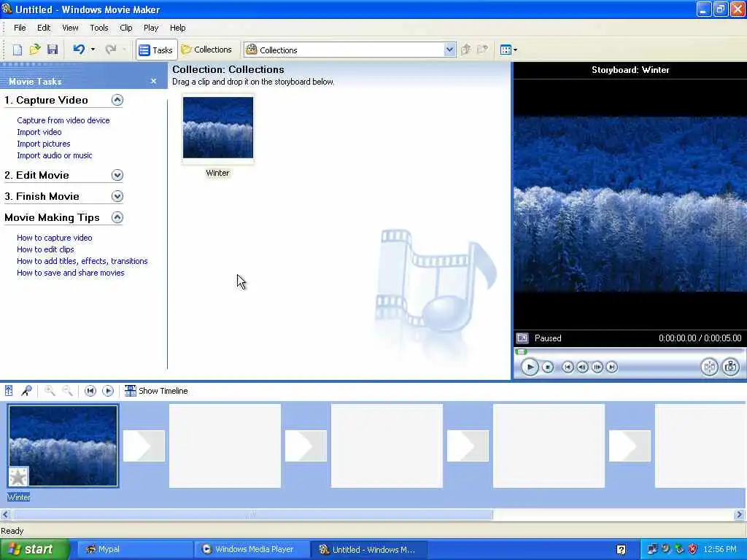Click the red security shield tray icon
The width and height of the screenshot is (747, 560).
[x=693, y=550]
